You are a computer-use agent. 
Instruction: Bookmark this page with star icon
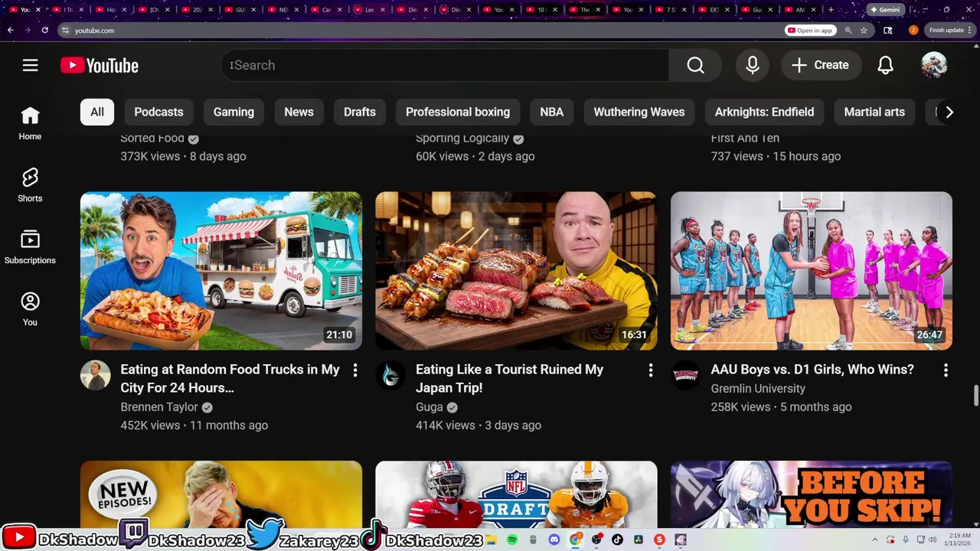click(x=864, y=30)
